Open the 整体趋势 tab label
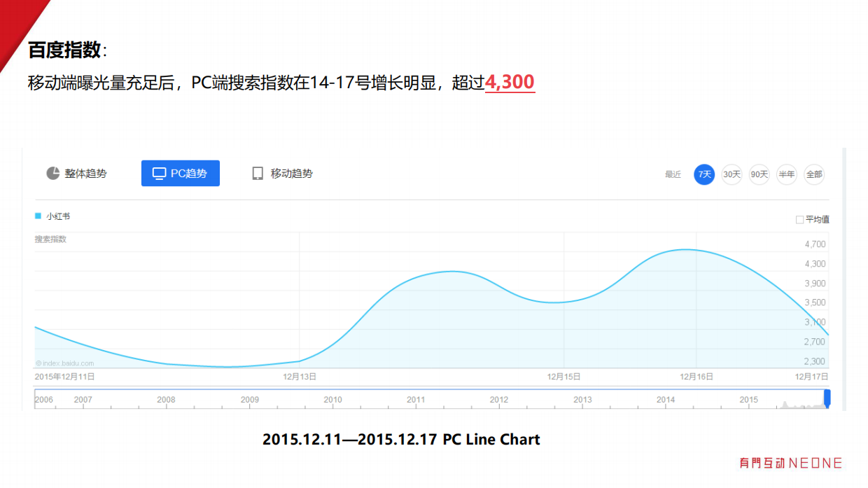The height and width of the screenshot is (488, 868). 86,174
